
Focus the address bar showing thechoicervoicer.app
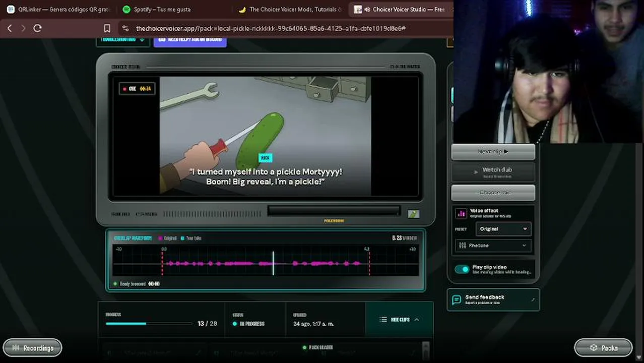click(271, 28)
